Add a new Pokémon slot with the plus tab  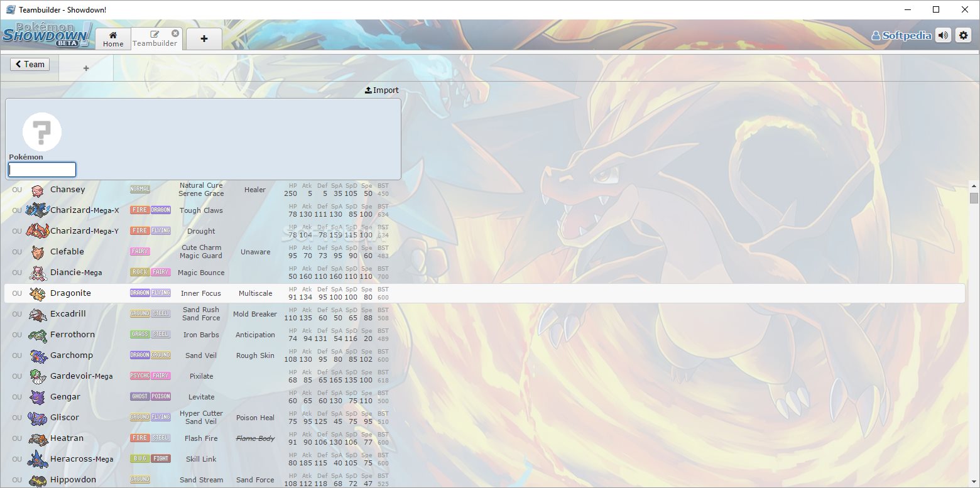86,68
